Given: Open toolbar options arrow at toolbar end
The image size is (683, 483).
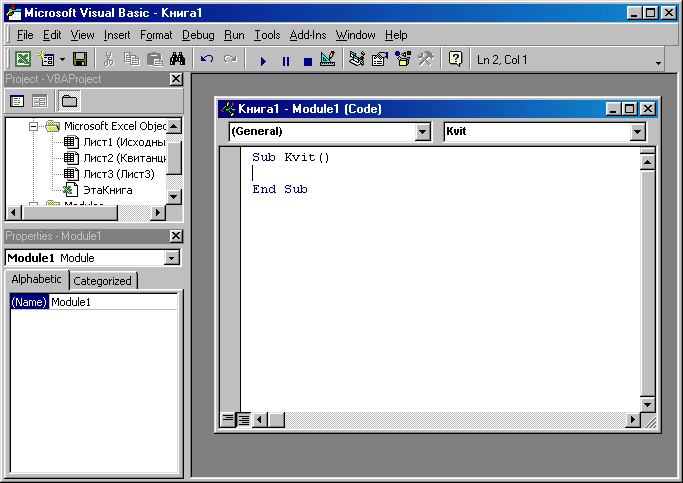Looking at the screenshot, I should click(x=658, y=63).
